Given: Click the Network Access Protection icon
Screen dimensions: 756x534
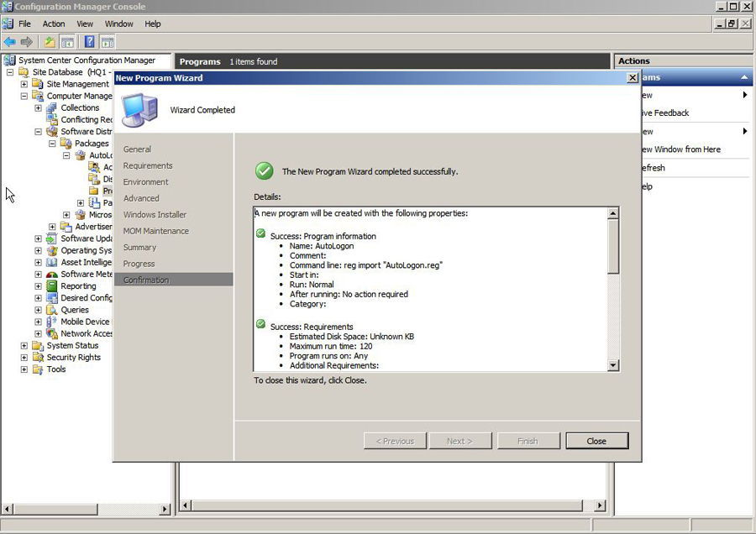Looking at the screenshot, I should [x=51, y=333].
